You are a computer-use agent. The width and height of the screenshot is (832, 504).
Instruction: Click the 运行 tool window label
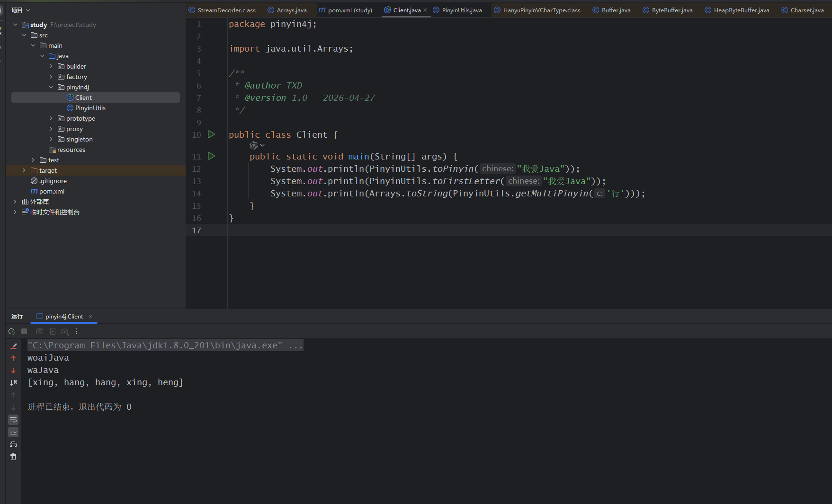click(x=17, y=317)
